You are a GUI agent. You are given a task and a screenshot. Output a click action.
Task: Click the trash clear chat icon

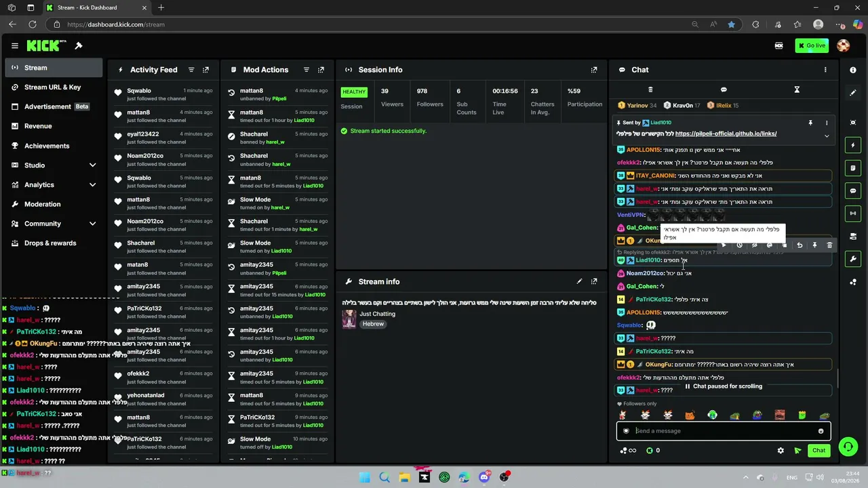[650, 89]
